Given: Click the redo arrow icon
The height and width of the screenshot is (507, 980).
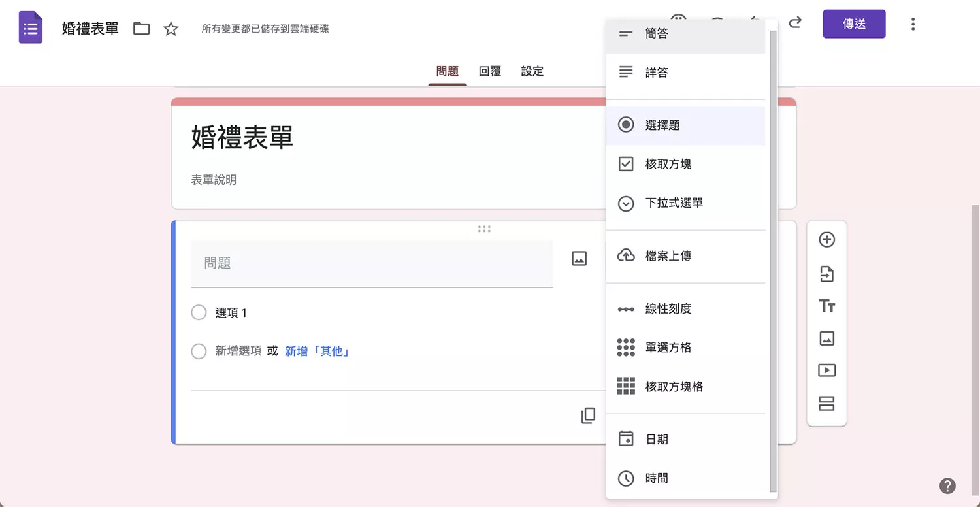Looking at the screenshot, I should [795, 23].
